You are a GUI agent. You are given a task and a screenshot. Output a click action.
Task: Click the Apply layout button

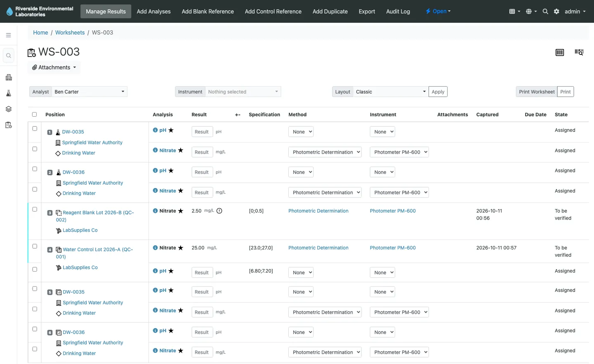438,92
